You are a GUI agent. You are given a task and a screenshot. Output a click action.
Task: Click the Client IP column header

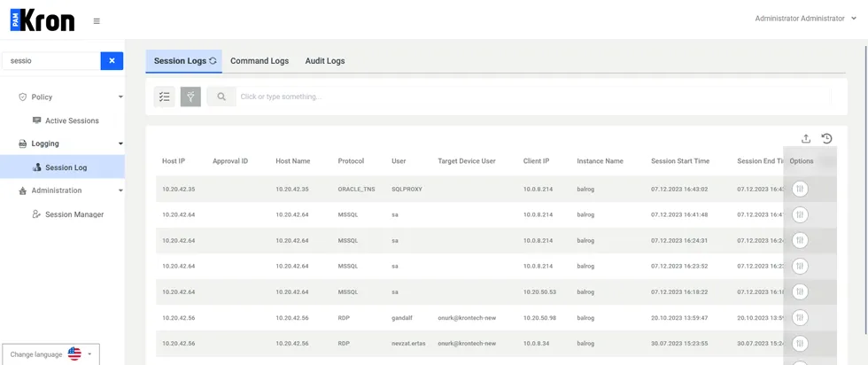pos(536,161)
